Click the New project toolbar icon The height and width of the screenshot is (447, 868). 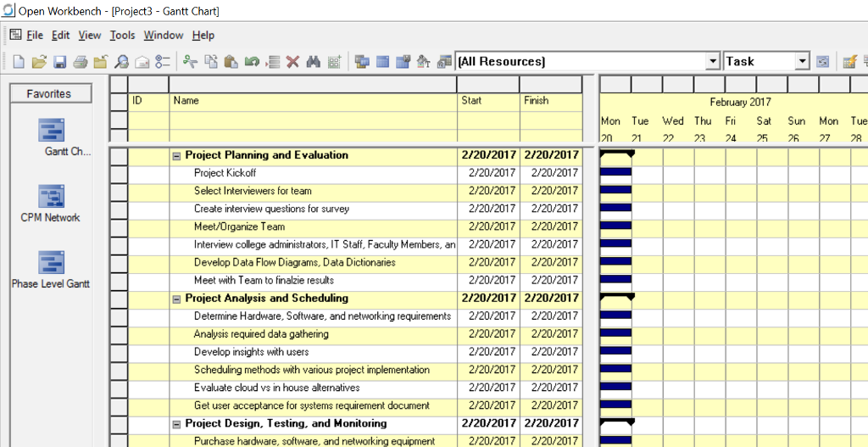click(19, 61)
